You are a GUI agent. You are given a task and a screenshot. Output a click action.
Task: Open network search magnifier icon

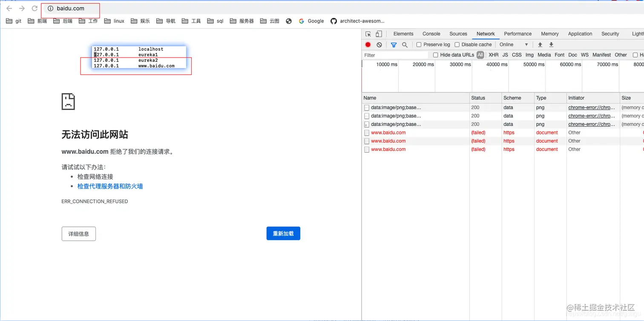point(405,44)
